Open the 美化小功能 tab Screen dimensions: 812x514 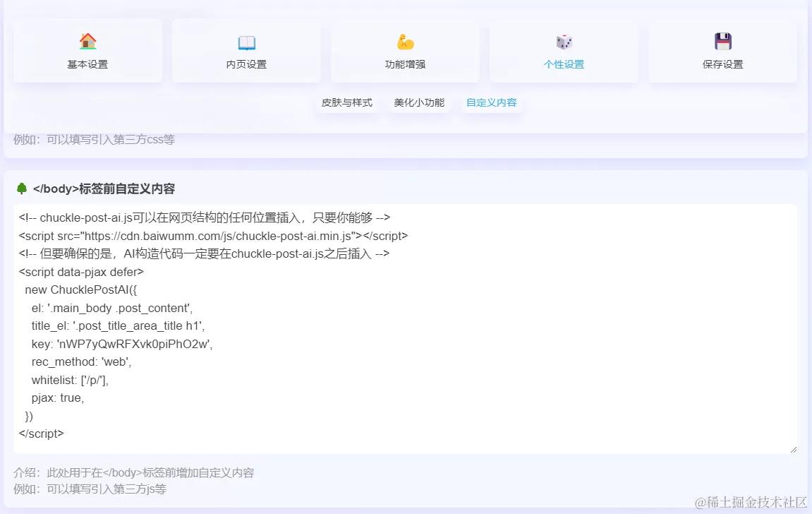pyautogui.click(x=420, y=102)
